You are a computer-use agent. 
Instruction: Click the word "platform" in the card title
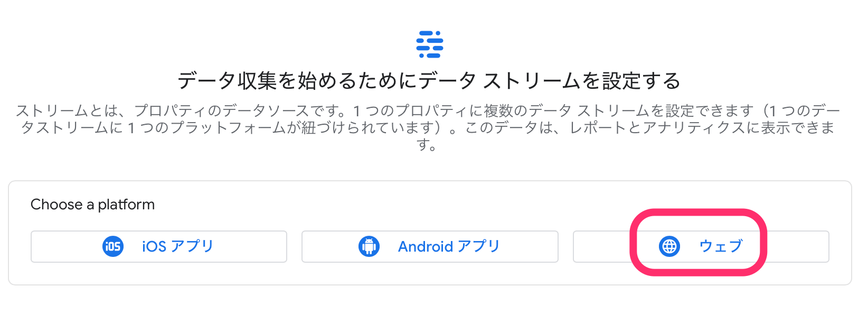click(x=126, y=205)
